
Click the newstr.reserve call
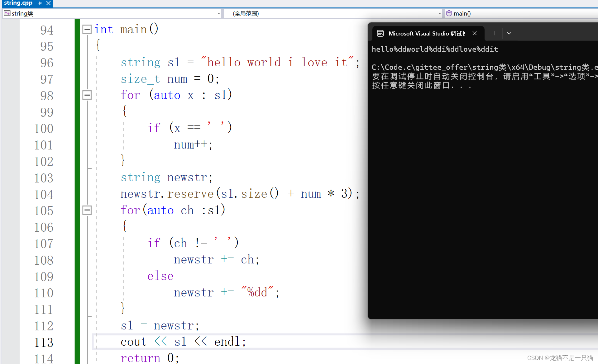coord(240,194)
